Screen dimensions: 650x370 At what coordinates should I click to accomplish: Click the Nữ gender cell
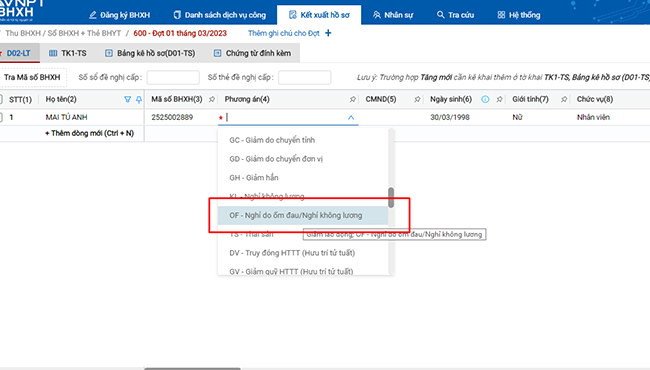tap(517, 117)
